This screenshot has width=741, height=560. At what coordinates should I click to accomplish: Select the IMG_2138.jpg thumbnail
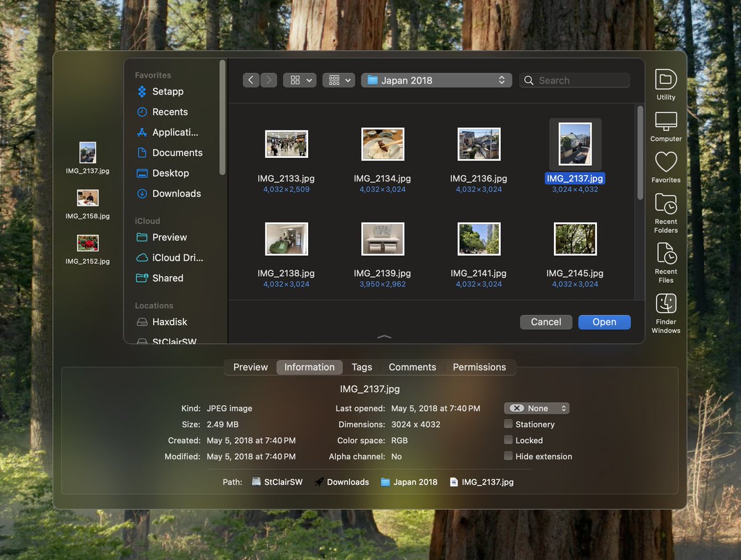(x=287, y=239)
